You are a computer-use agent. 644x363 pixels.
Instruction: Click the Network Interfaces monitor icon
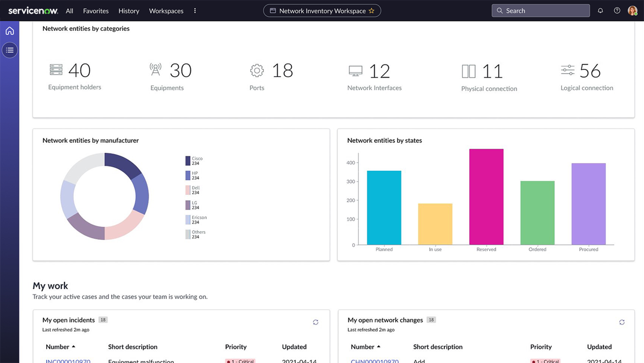pos(355,69)
